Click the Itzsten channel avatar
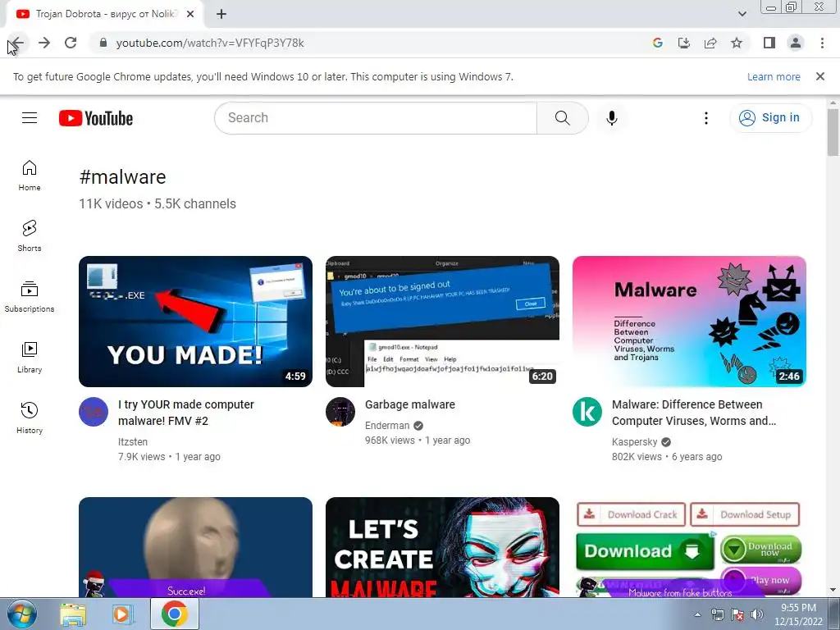This screenshot has width=840, height=630. coord(94,412)
